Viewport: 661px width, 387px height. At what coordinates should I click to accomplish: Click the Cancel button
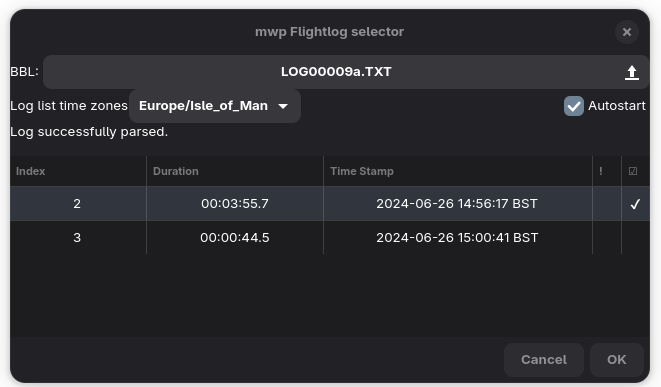pyautogui.click(x=544, y=360)
